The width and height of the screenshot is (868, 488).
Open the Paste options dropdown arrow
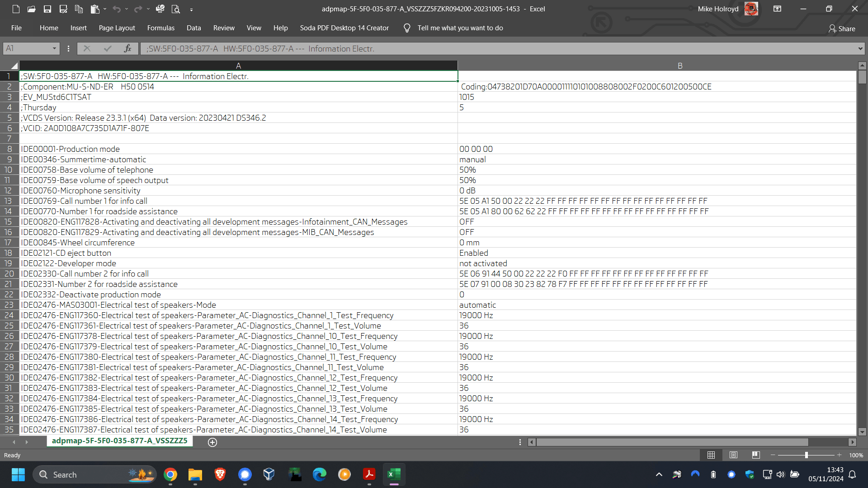(105, 9)
